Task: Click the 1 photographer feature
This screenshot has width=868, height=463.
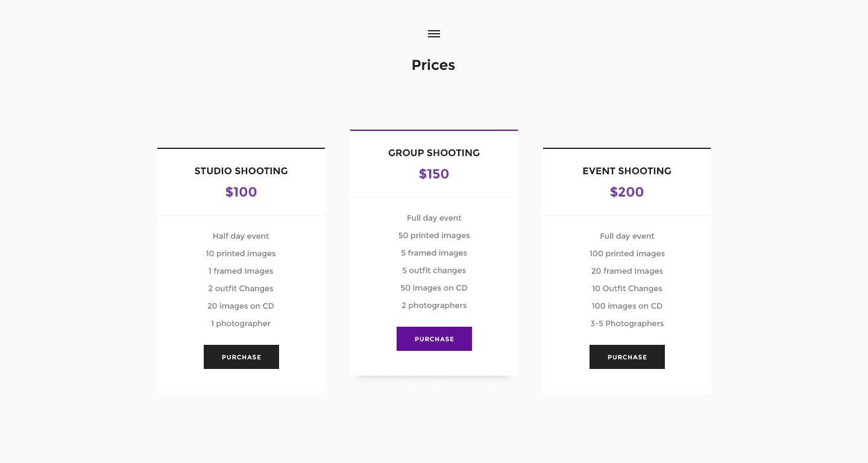Action: click(241, 324)
